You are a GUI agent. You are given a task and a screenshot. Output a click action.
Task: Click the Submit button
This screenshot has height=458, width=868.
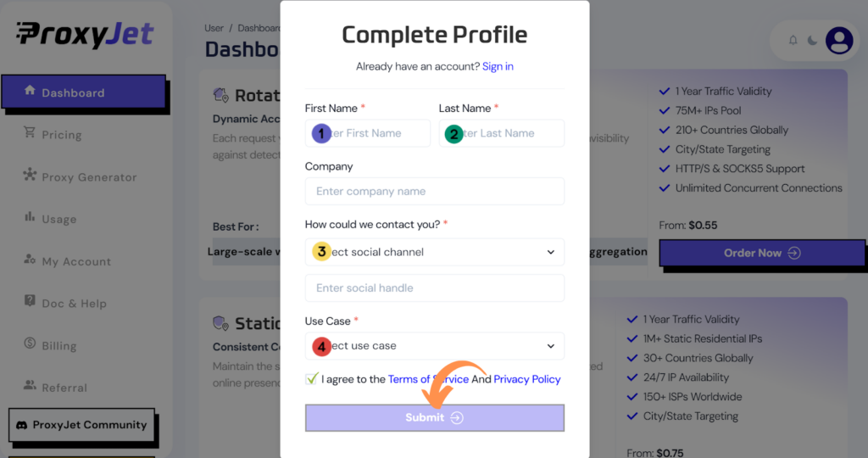click(435, 417)
